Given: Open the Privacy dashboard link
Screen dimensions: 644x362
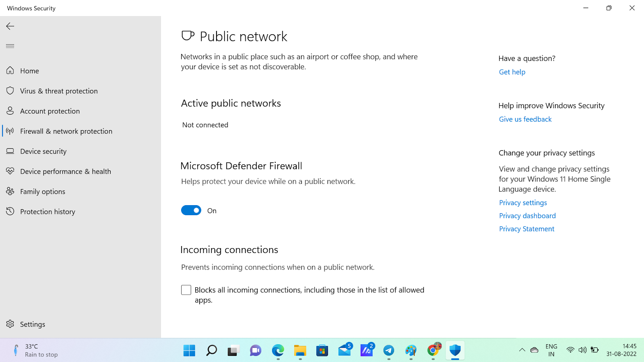Looking at the screenshot, I should (x=527, y=216).
